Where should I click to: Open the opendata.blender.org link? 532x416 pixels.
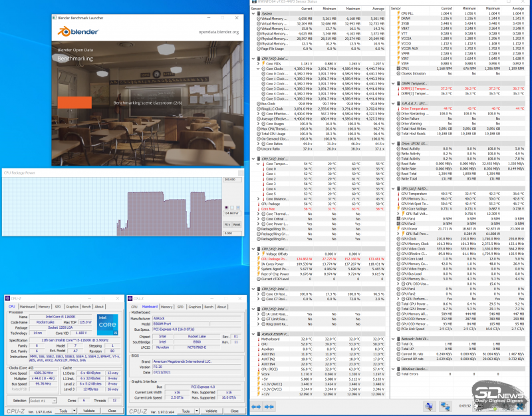pyautogui.click(x=219, y=32)
